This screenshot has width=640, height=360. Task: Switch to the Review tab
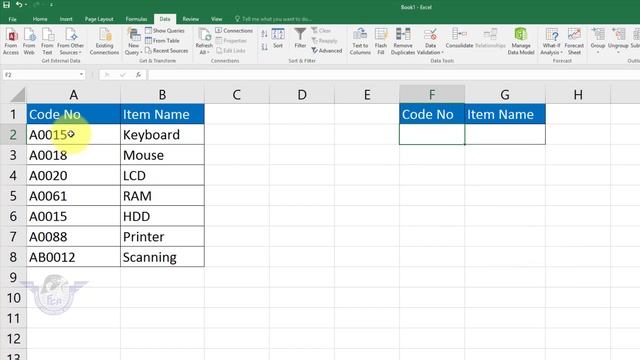[x=191, y=19]
